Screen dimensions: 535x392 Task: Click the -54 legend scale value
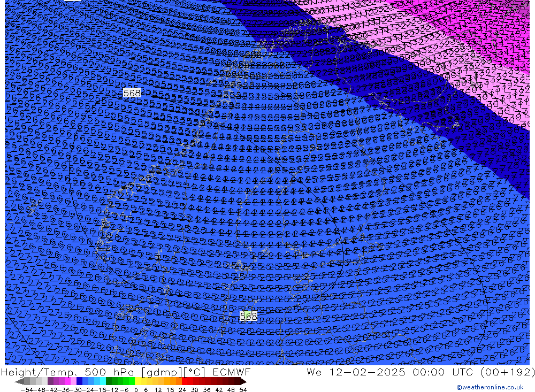pos(27,390)
